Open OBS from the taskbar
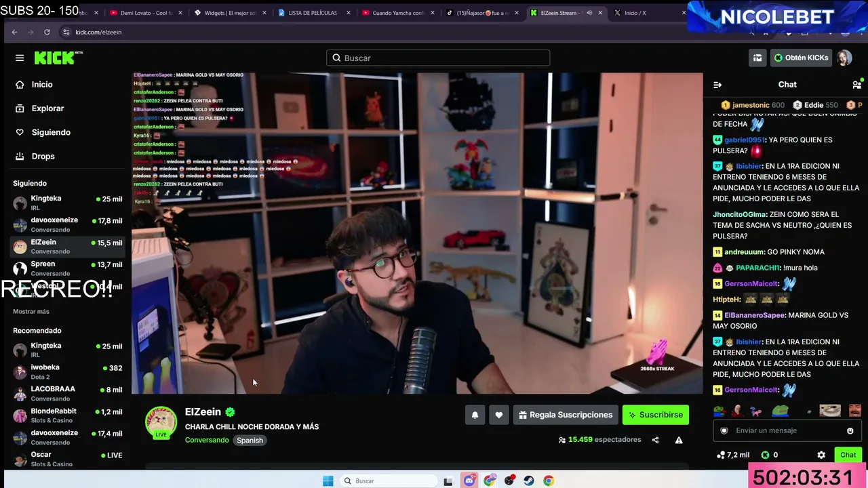Viewport: 868px width, 488px height. 509,481
